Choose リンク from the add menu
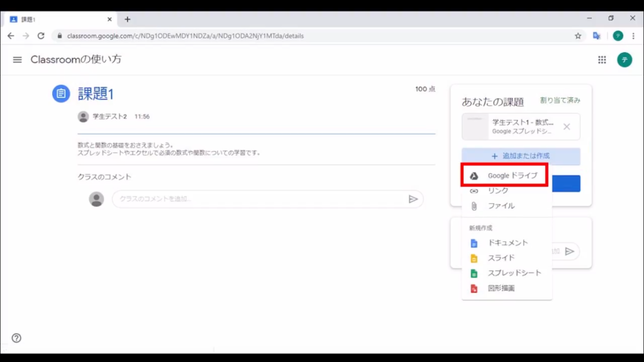The image size is (644, 362). click(x=507, y=191)
